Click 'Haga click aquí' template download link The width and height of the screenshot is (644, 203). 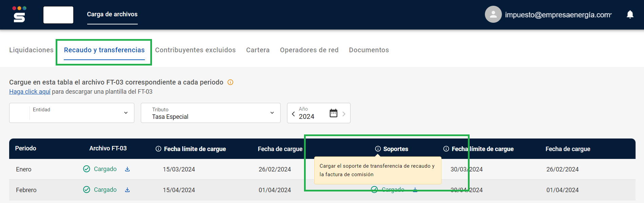click(x=30, y=92)
